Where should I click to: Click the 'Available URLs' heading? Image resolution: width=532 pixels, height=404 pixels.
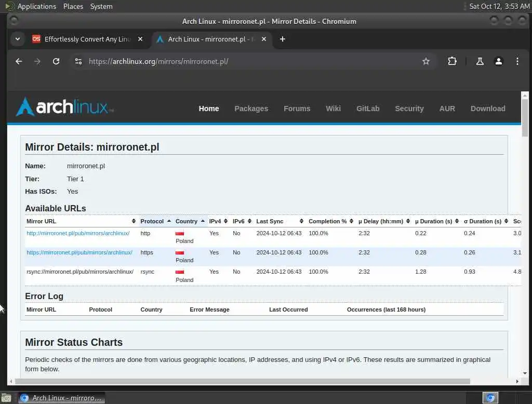56,208
